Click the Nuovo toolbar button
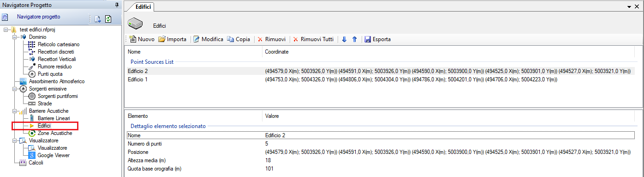The image size is (644, 177). click(x=142, y=39)
